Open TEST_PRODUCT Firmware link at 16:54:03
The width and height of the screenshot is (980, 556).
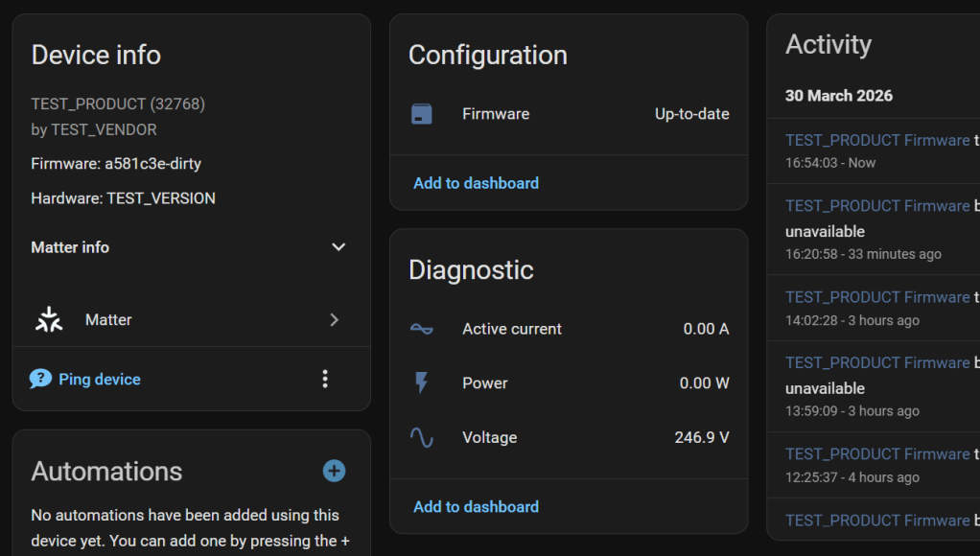877,140
